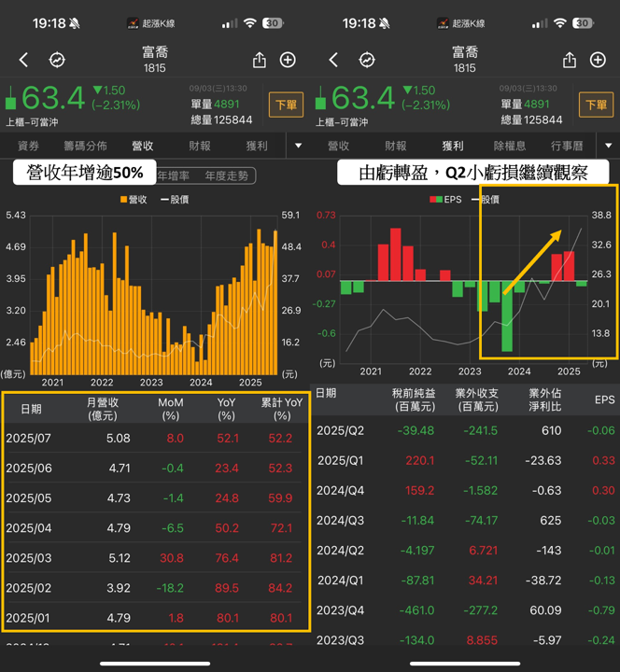The width and height of the screenshot is (620, 672).
Task: Select 2025/07 revenue row date
Action: pos(28,438)
